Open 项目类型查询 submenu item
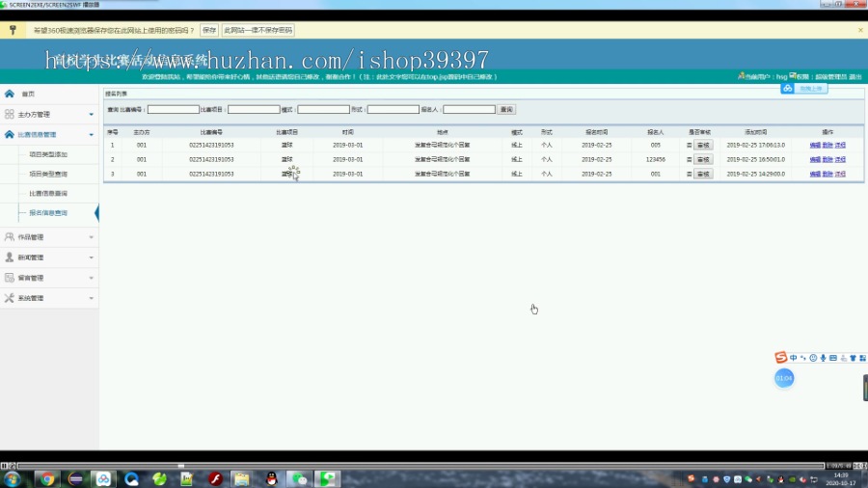868x488 pixels. (48, 174)
